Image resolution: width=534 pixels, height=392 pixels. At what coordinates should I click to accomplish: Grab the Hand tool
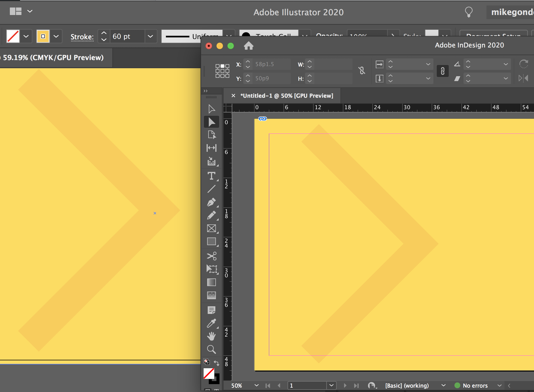pyautogui.click(x=212, y=336)
